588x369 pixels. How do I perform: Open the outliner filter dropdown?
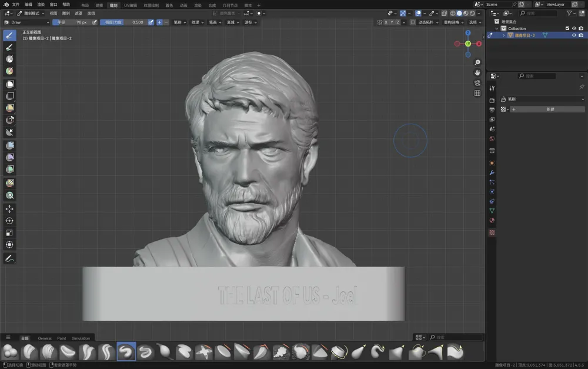coord(571,13)
